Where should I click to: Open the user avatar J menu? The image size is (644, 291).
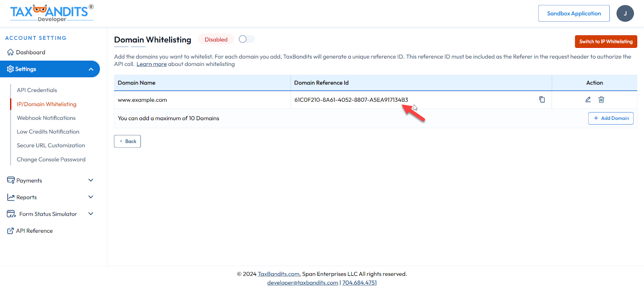tap(625, 13)
